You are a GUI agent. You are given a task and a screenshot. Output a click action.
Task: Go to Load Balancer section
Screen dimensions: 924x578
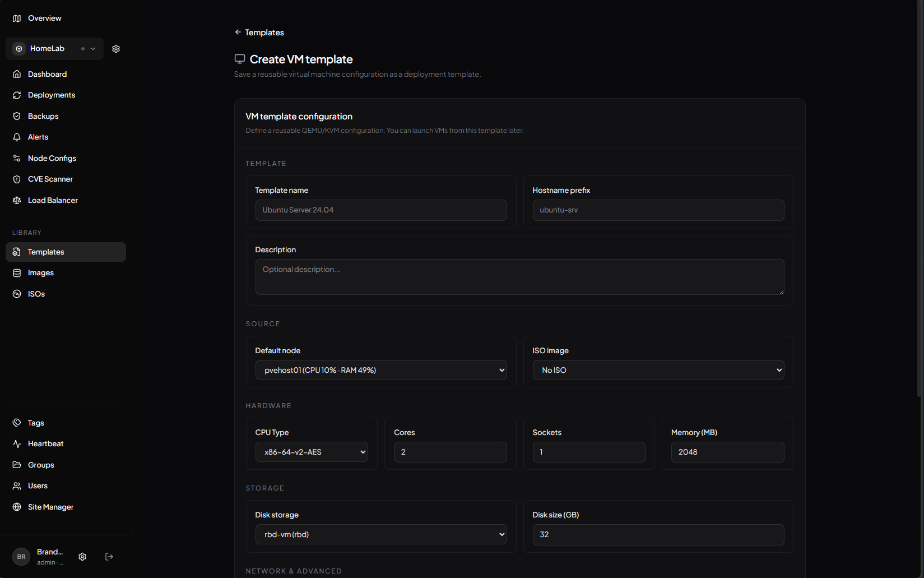53,200
